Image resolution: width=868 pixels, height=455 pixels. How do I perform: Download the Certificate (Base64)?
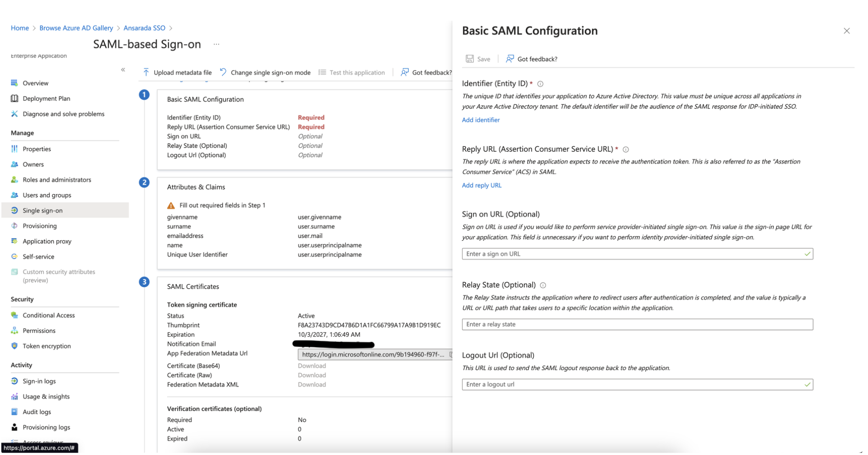coord(312,366)
